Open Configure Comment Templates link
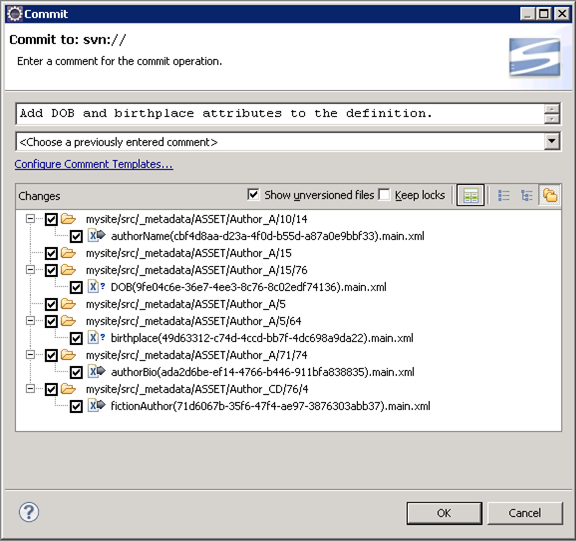The width and height of the screenshot is (576, 541). pos(94,164)
